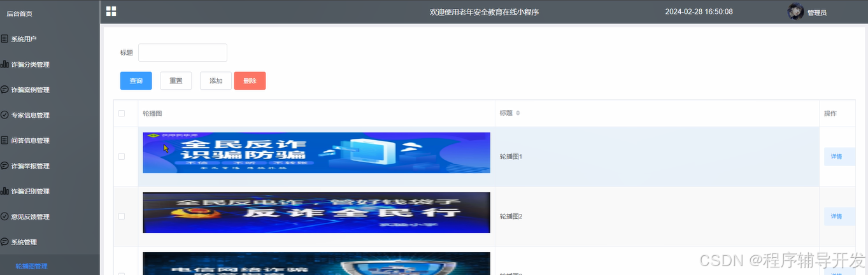Click the 诈骗识别管理 chart icon
This screenshot has height=275, width=868.
[x=4, y=191]
